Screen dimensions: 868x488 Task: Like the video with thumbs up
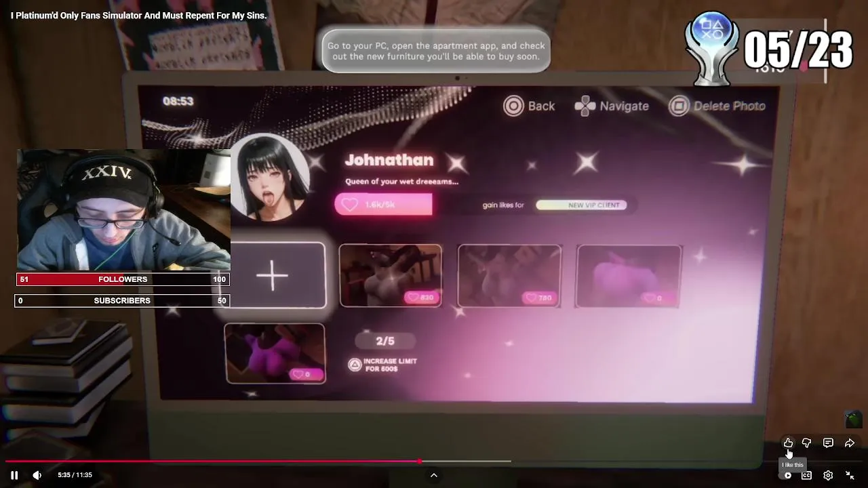coord(788,443)
